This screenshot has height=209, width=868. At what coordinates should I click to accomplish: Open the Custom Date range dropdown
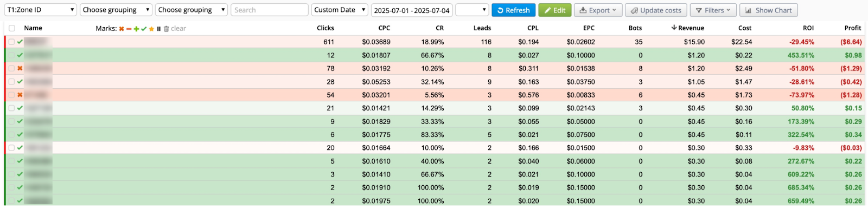click(x=340, y=10)
